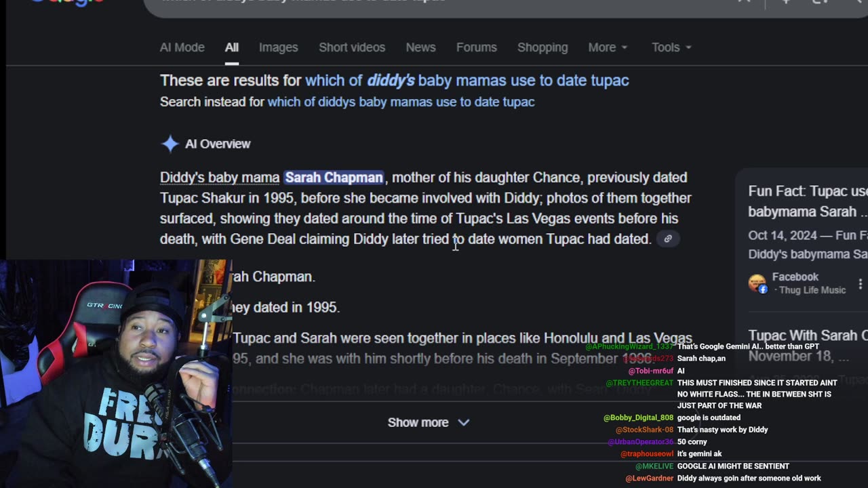868x488 pixels.
Task: Open Short videos tab
Action: click(352, 47)
